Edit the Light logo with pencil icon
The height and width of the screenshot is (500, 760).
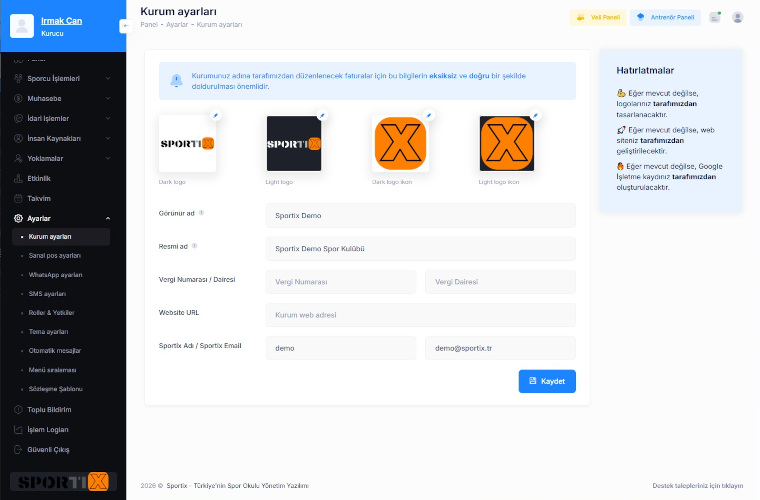(322, 115)
